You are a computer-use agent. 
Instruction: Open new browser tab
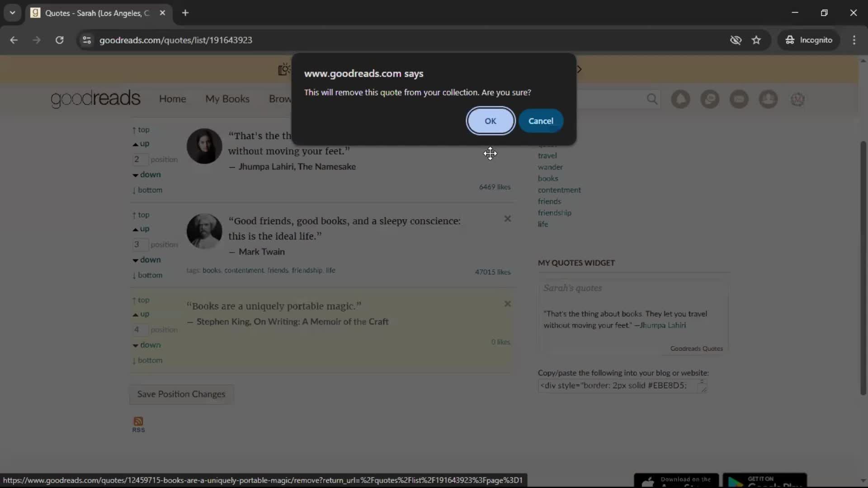185,13
